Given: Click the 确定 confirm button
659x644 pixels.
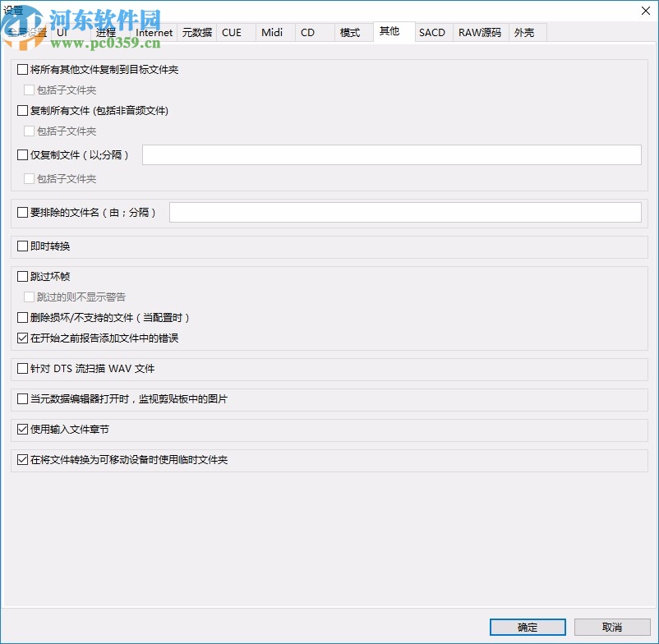Looking at the screenshot, I should click(x=527, y=627).
